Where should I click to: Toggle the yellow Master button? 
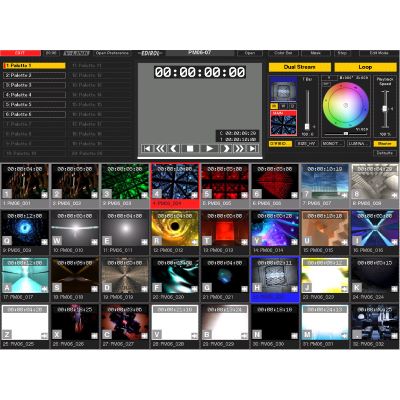tap(385, 144)
